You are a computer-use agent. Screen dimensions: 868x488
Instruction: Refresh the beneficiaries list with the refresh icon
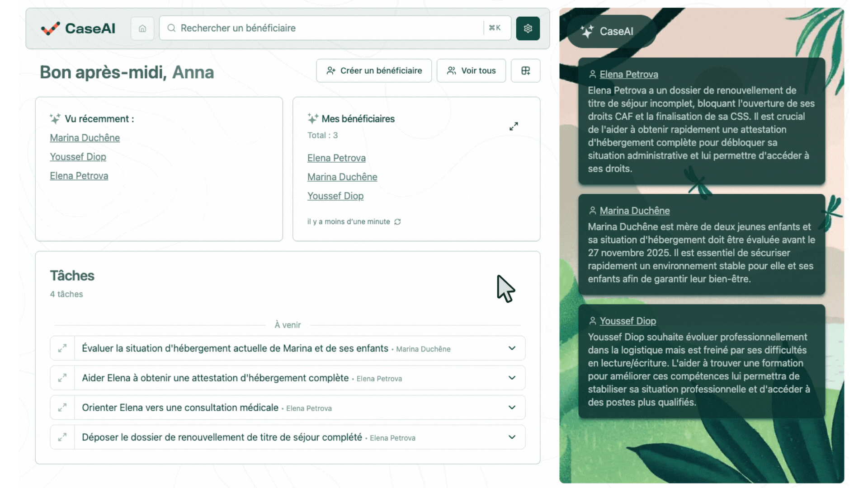(x=397, y=222)
